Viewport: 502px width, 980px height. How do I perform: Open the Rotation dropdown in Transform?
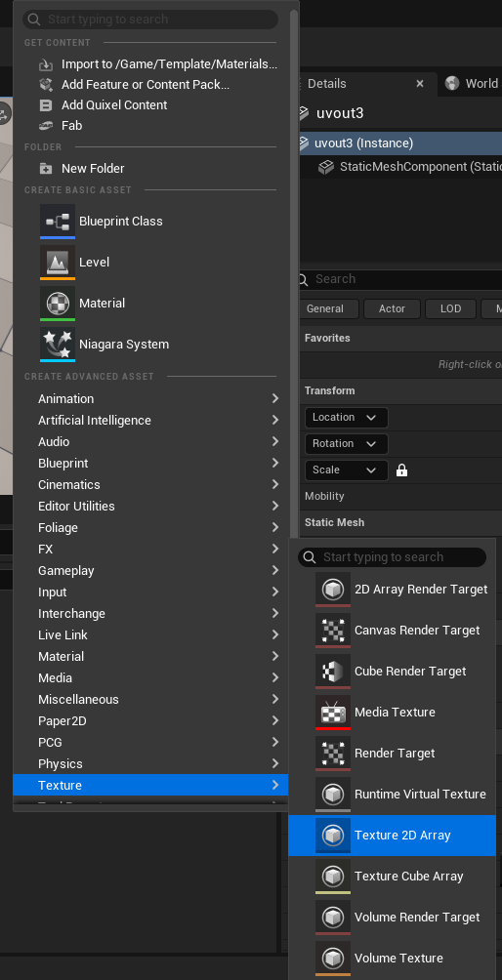347,444
